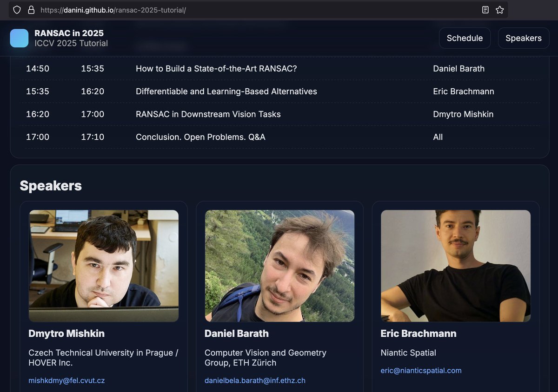558x392 pixels.
Task: Select the 'Differentiable and Learning-Based Alternatives' row
Action: coord(226,91)
